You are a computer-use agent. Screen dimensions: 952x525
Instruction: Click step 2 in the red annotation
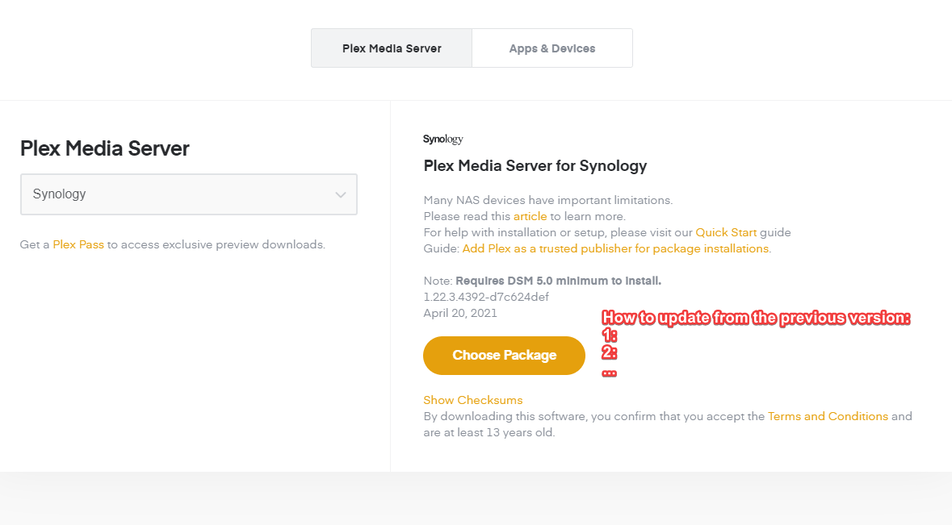coord(609,352)
